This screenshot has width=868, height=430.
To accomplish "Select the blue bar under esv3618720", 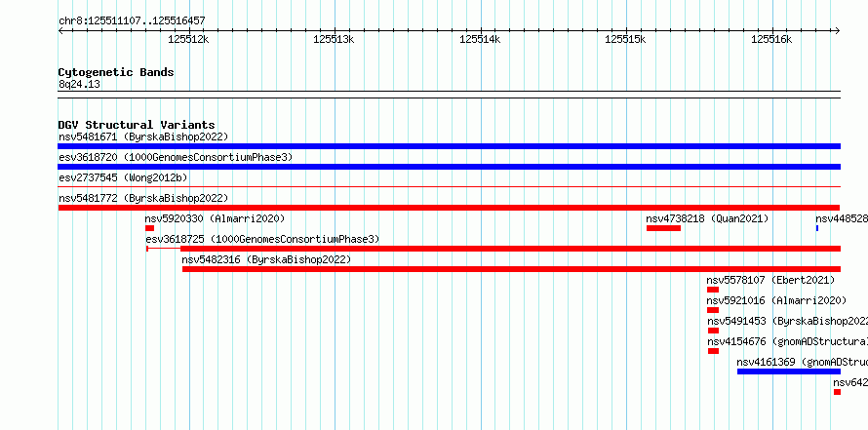I will (x=449, y=167).
